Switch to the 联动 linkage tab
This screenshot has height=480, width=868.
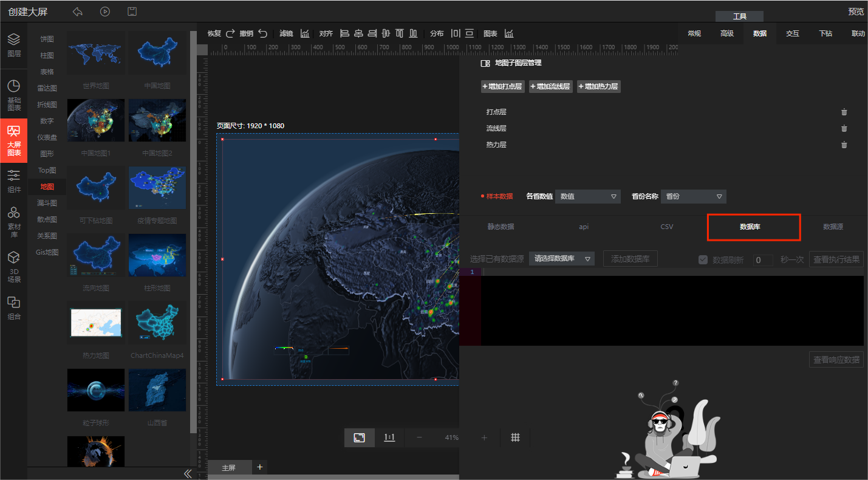coord(858,33)
